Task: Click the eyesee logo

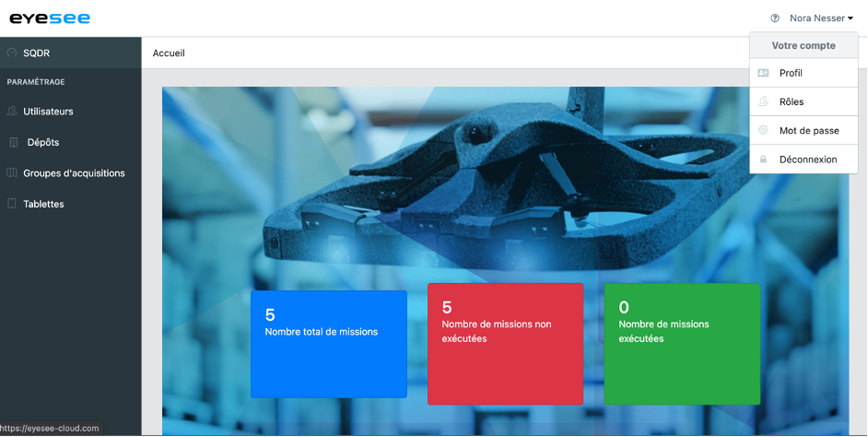Action: click(50, 18)
